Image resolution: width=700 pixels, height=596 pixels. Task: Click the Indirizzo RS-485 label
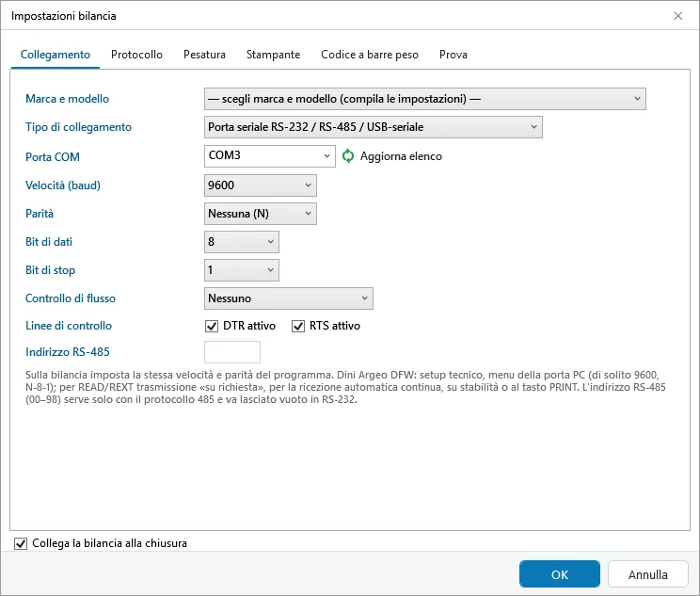pos(68,352)
